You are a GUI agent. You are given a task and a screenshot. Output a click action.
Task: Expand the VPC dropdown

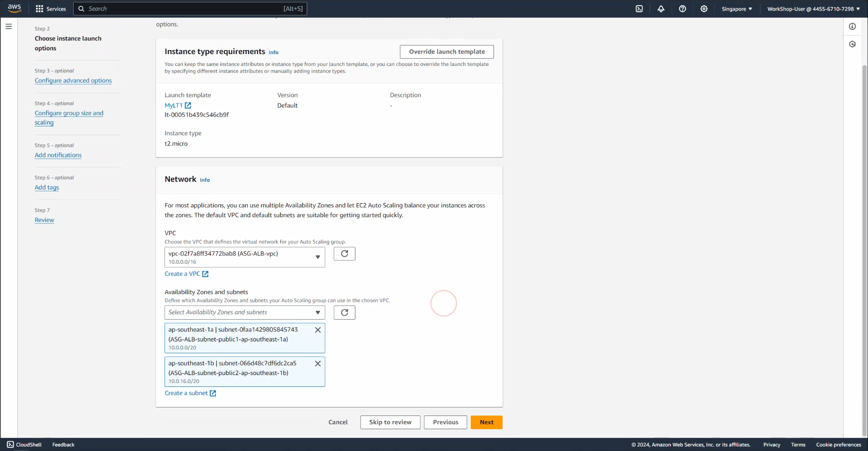(x=244, y=257)
